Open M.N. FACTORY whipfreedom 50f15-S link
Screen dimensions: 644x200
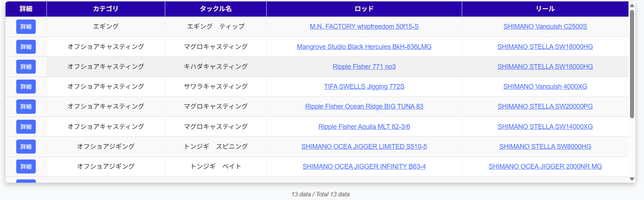(364, 27)
